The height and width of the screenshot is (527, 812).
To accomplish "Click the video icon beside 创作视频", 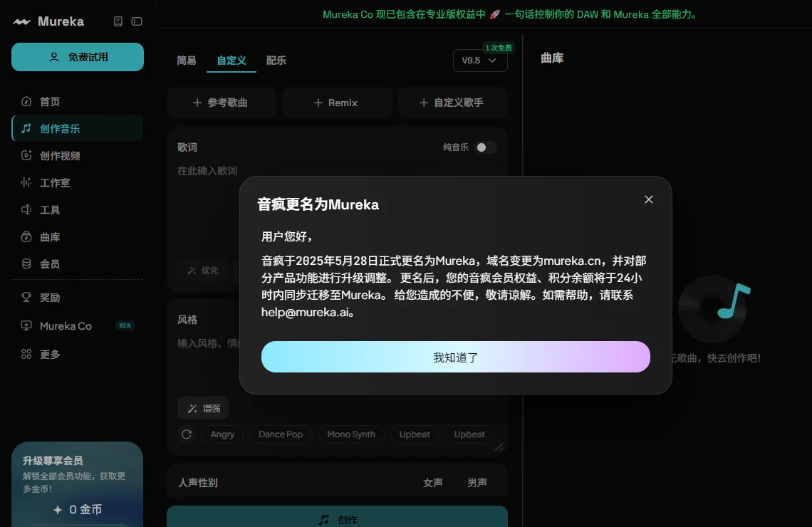I will (26, 155).
